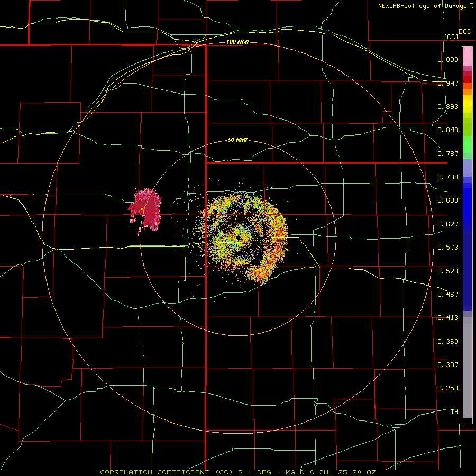
Task: Select the 0.733 legend value
Action: pos(448,177)
